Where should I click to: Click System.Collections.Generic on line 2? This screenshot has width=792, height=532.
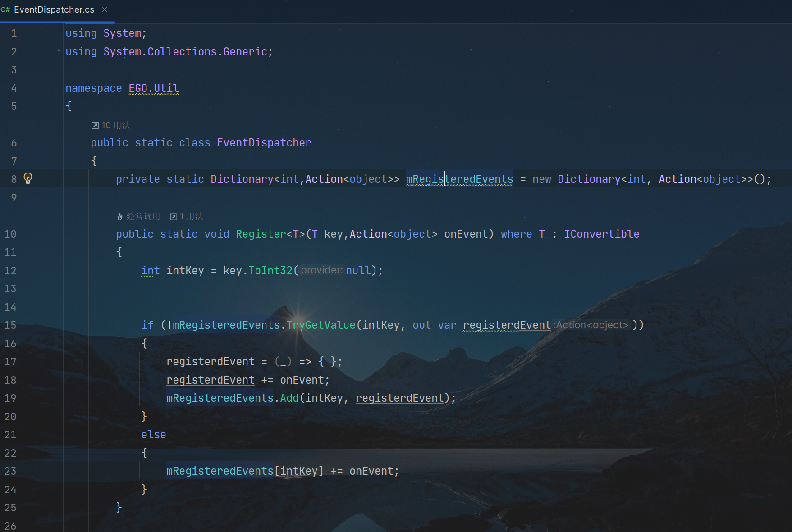tap(185, 52)
